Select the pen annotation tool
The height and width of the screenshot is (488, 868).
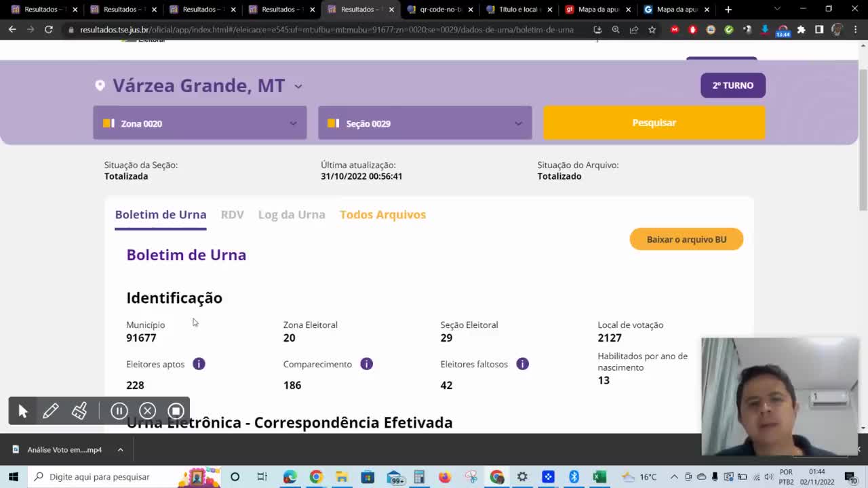pos(51,411)
